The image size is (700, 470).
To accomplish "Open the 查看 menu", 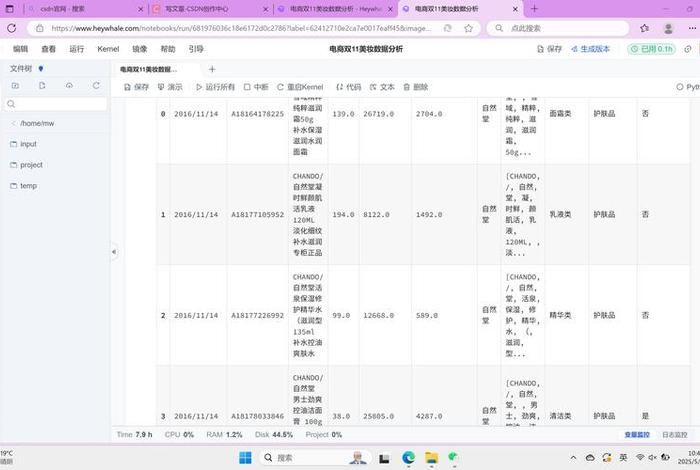I will pyautogui.click(x=48, y=49).
